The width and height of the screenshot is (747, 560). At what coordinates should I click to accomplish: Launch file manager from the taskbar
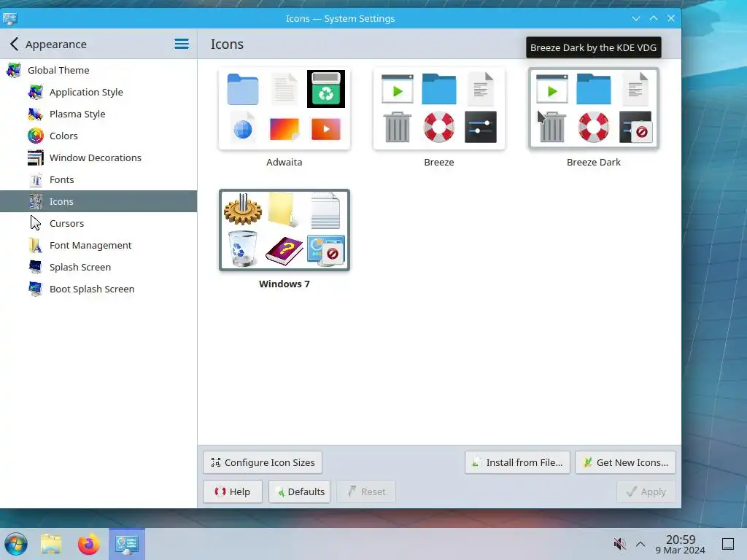(51, 544)
